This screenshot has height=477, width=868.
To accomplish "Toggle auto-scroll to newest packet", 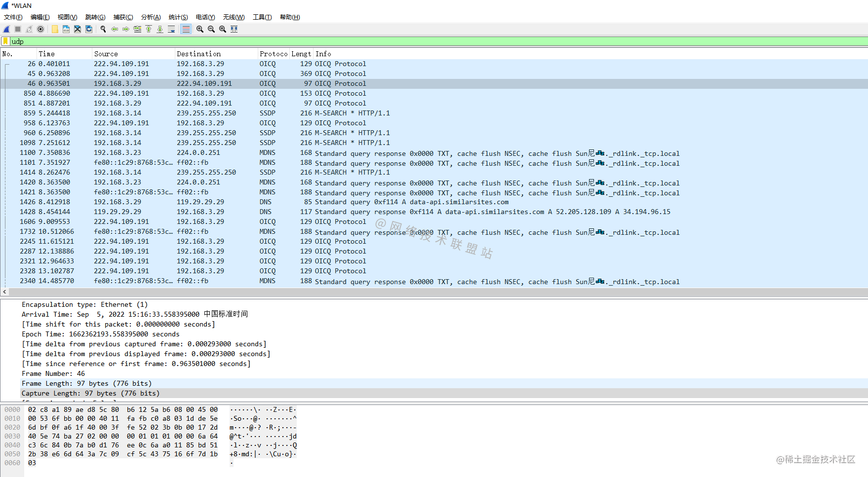I will click(x=171, y=29).
